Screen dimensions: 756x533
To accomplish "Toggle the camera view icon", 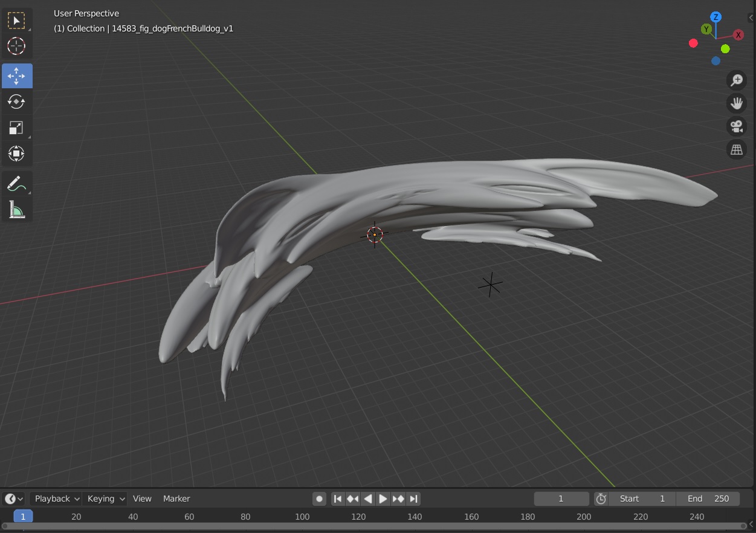I will pyautogui.click(x=737, y=126).
